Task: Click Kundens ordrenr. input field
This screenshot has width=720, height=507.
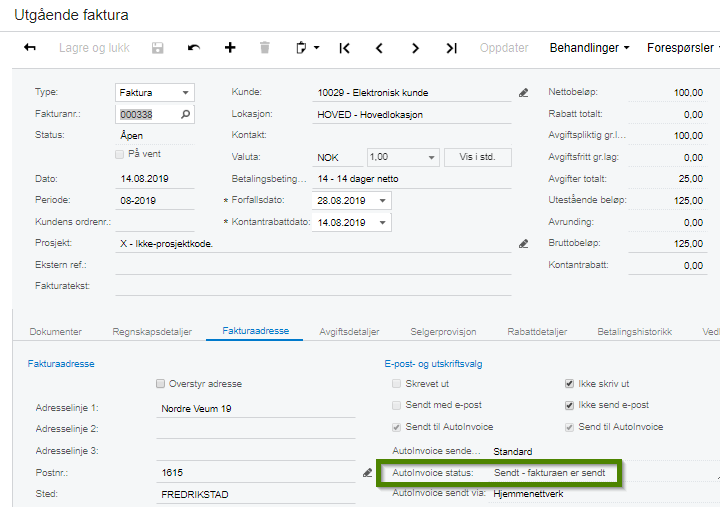Action: 155,222
